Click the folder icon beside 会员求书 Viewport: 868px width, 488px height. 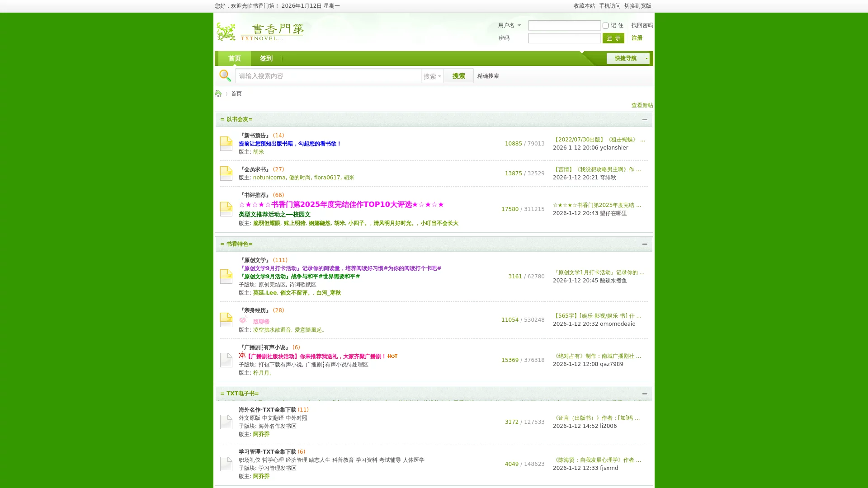(226, 174)
